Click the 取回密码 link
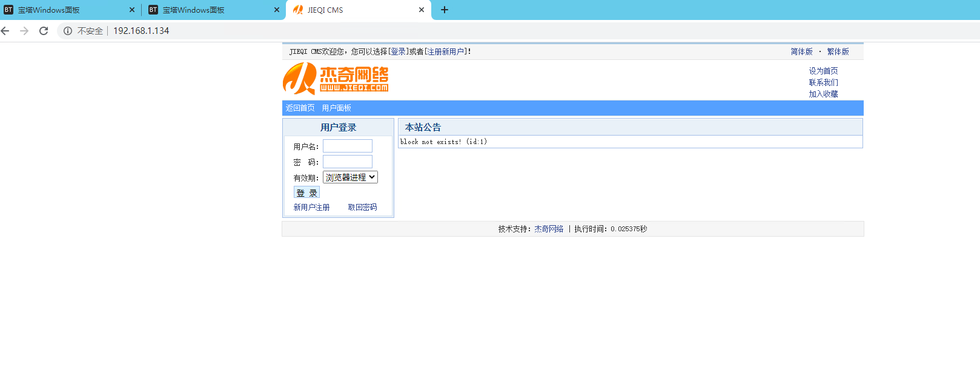980x365 pixels. tap(362, 207)
